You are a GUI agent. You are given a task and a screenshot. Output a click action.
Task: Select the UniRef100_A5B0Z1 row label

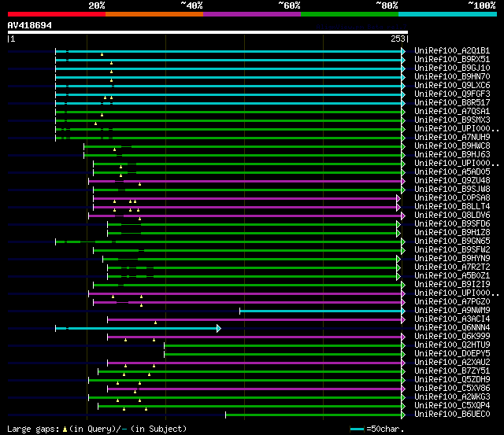(452, 276)
